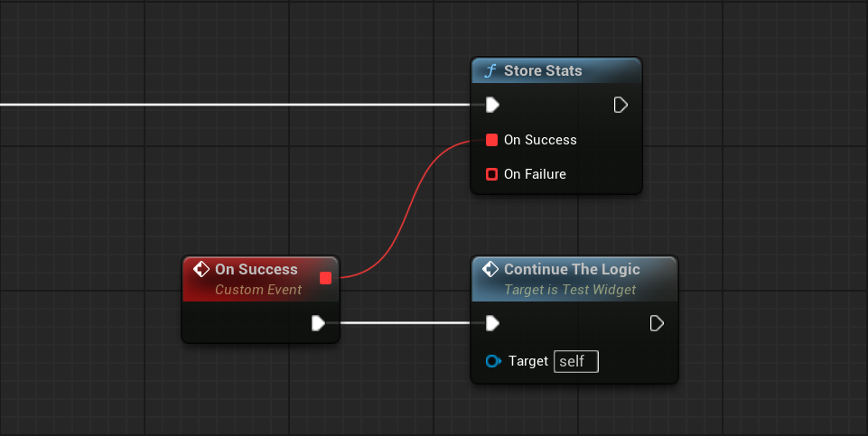Click the red delegate output pin on On Success event
This screenshot has width=868, height=436.
click(x=325, y=278)
